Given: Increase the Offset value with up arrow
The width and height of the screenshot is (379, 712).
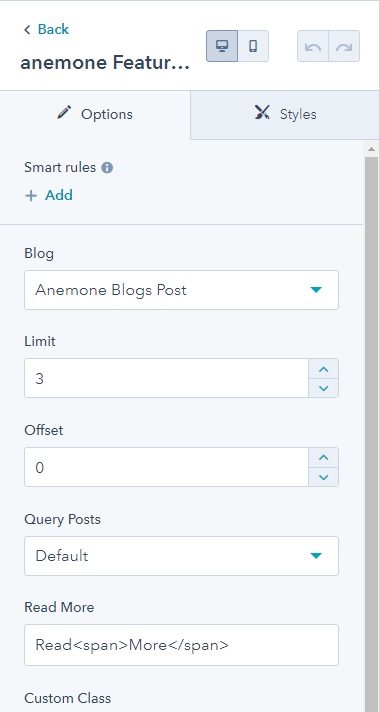Looking at the screenshot, I should tap(324, 457).
